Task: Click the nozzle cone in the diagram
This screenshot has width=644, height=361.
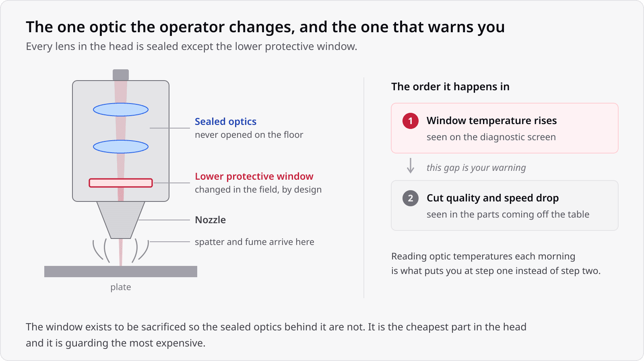Action: point(121,220)
